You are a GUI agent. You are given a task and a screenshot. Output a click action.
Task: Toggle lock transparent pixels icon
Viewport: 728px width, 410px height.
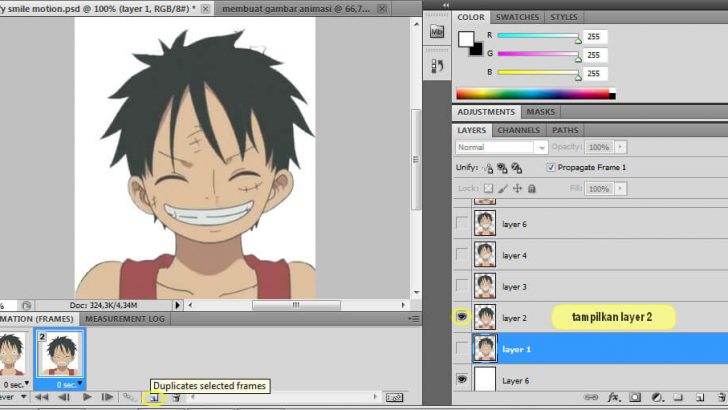[x=488, y=188]
